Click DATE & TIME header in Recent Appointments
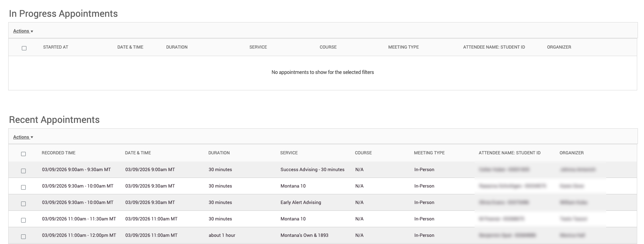The height and width of the screenshot is (244, 644). pos(138,153)
